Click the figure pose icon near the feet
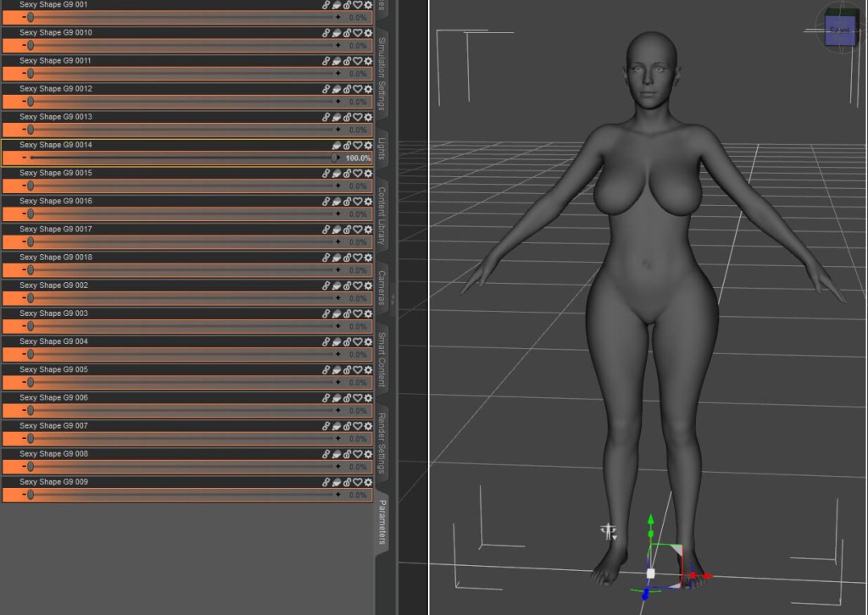Image resolution: width=868 pixels, height=615 pixels. pos(609,531)
